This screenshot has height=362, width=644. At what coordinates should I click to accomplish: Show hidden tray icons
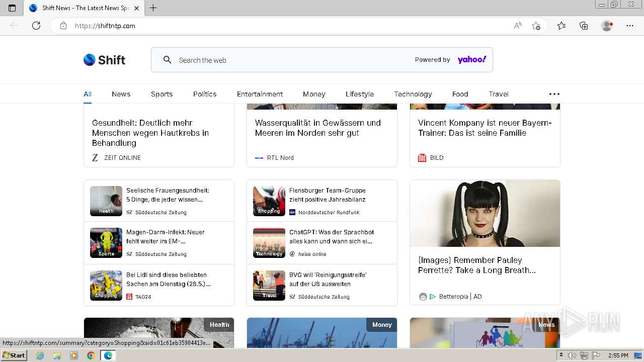(x=561, y=355)
